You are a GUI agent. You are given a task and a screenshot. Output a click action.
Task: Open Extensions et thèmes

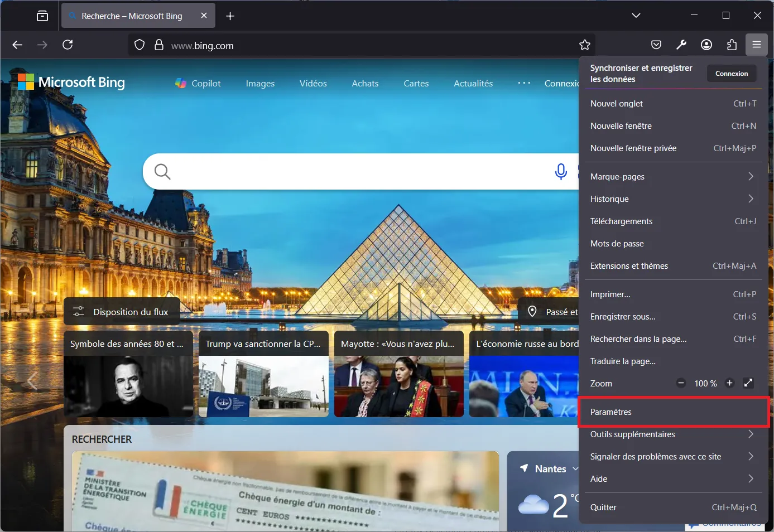(673, 266)
